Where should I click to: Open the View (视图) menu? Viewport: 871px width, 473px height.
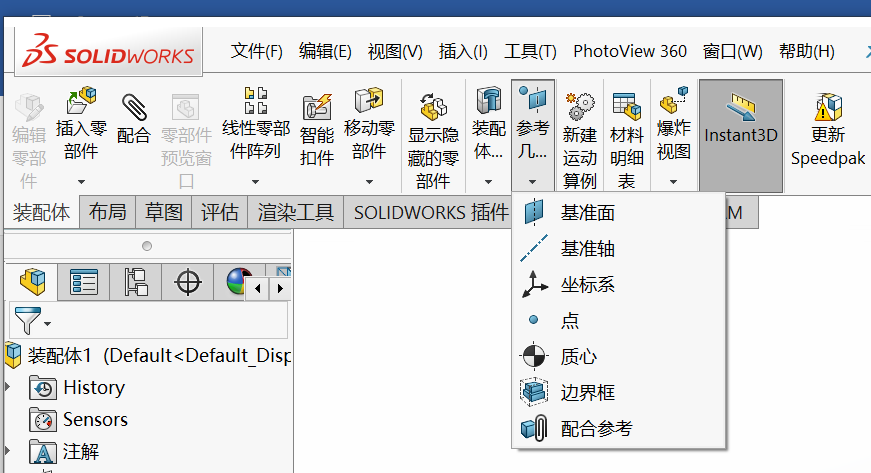point(395,51)
